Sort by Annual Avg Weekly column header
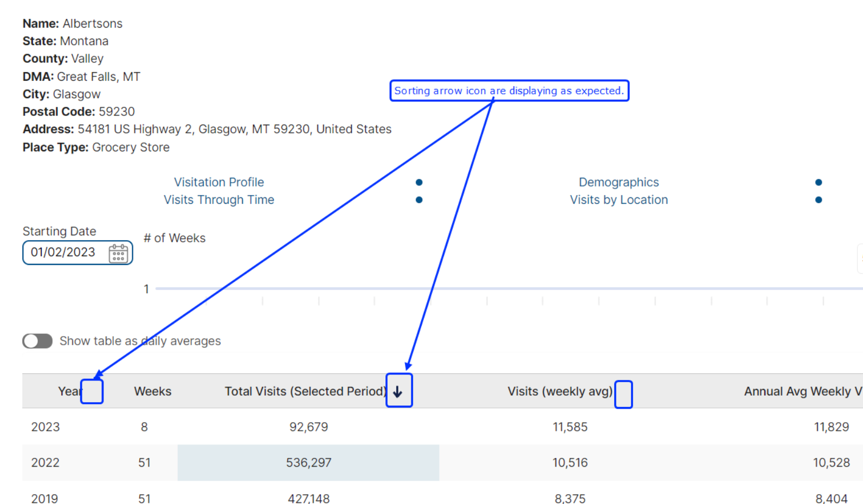The image size is (863, 504). pos(801,391)
